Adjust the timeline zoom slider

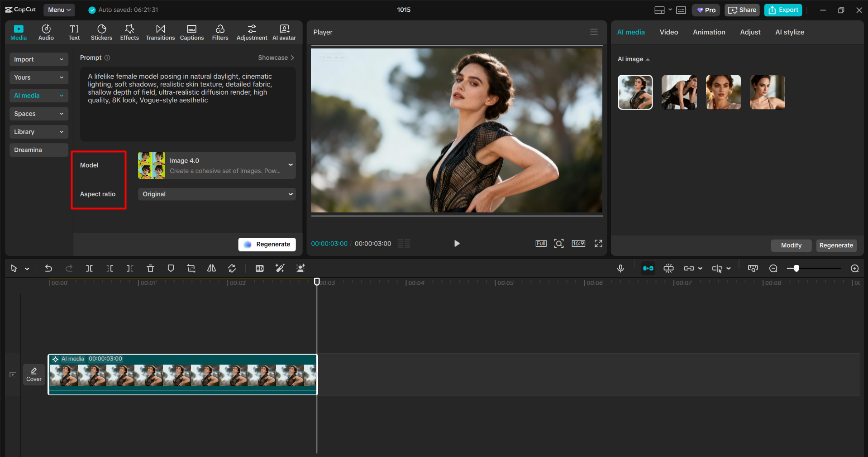(x=796, y=268)
